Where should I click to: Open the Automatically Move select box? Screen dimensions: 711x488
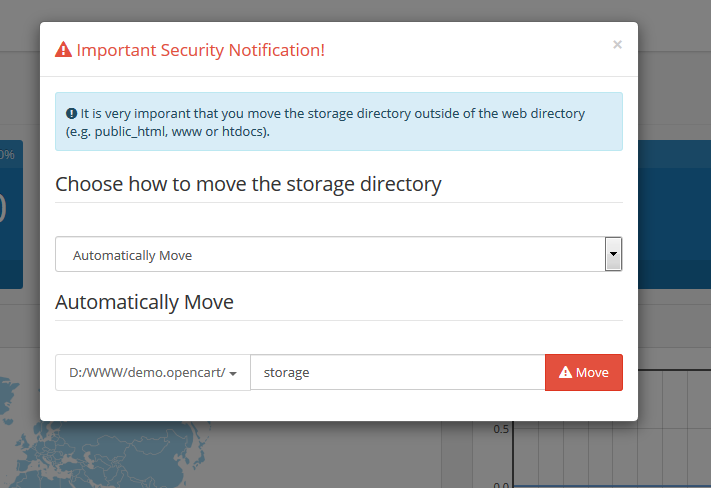(338, 254)
